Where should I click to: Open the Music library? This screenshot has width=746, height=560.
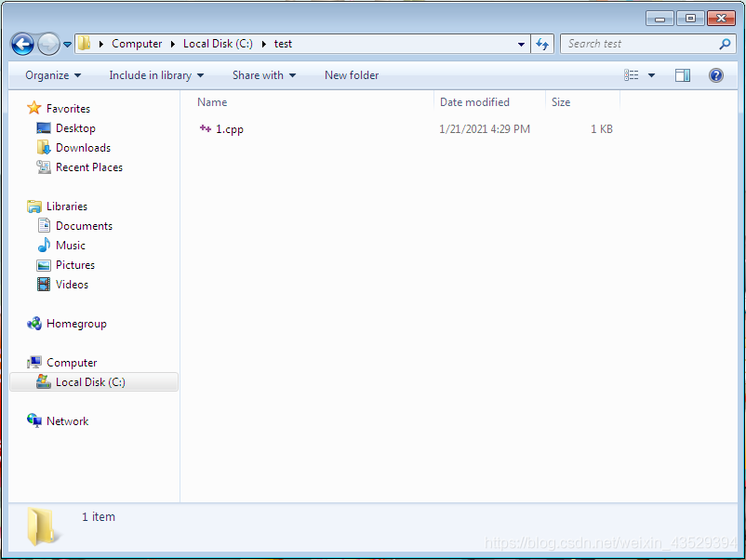(x=71, y=245)
